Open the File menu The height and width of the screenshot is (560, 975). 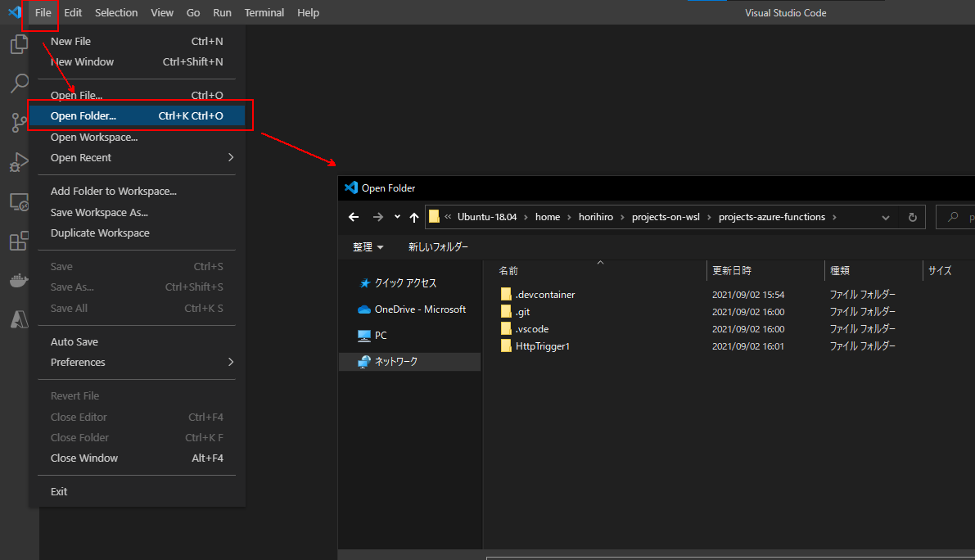click(43, 12)
